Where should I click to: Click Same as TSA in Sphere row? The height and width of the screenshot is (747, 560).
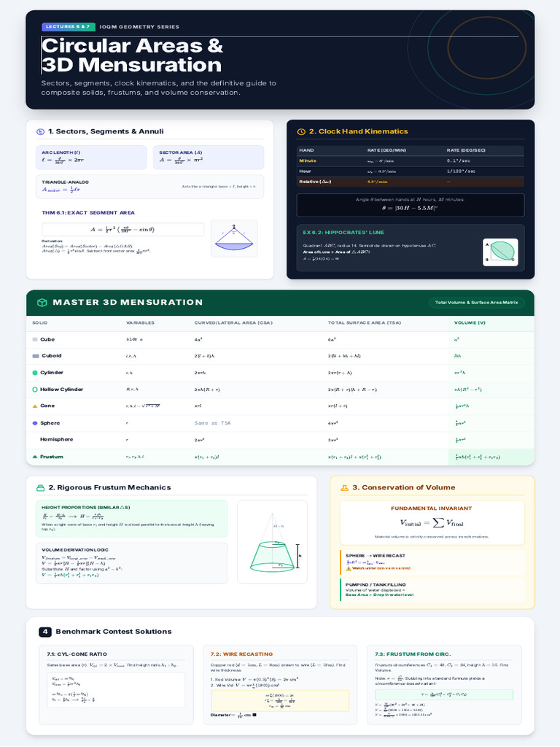(x=212, y=423)
